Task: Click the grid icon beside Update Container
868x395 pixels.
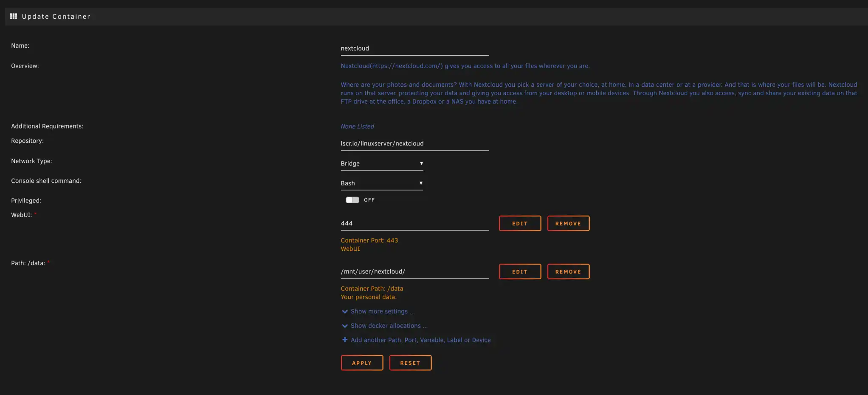Action: (x=14, y=16)
